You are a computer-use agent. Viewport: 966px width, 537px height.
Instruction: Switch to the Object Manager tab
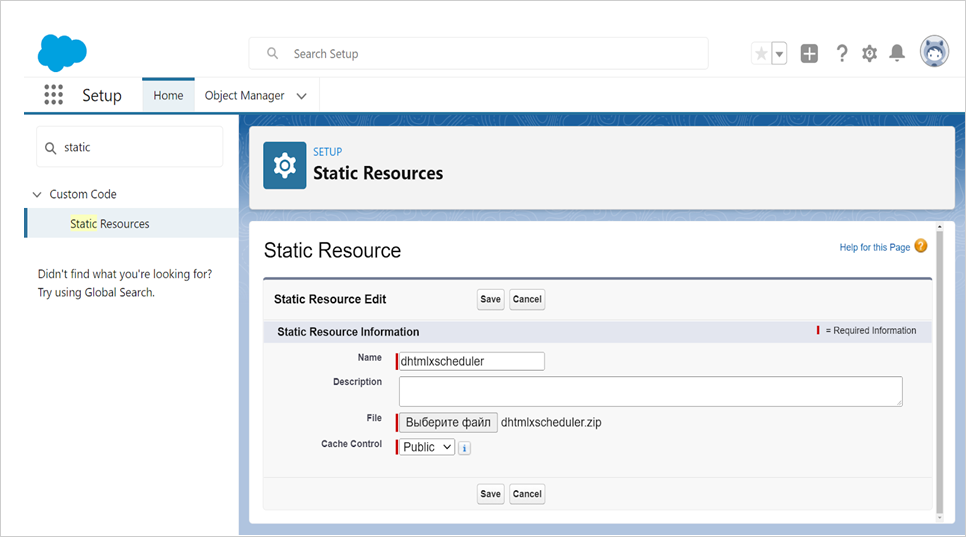244,96
